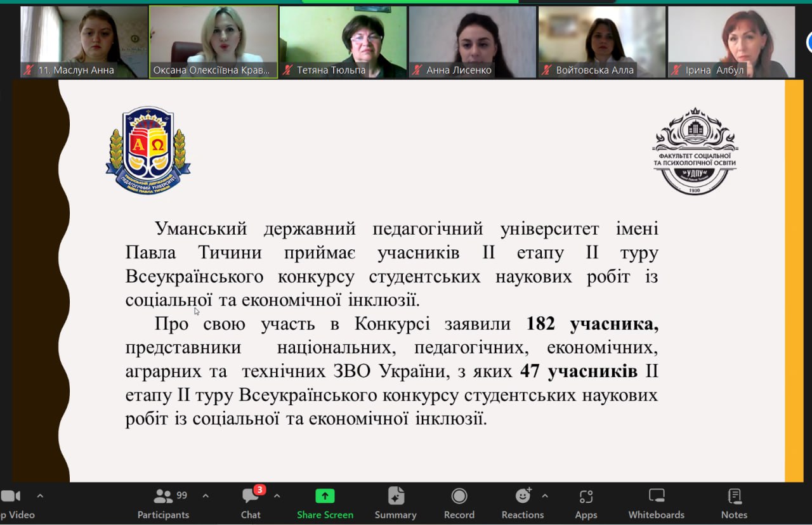812x525 pixels.
Task: Expand the Participants options arrow
Action: [x=205, y=496]
